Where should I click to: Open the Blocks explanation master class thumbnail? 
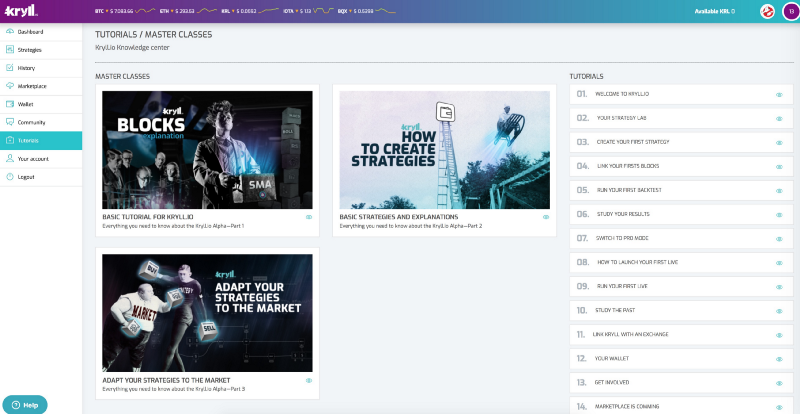point(207,150)
